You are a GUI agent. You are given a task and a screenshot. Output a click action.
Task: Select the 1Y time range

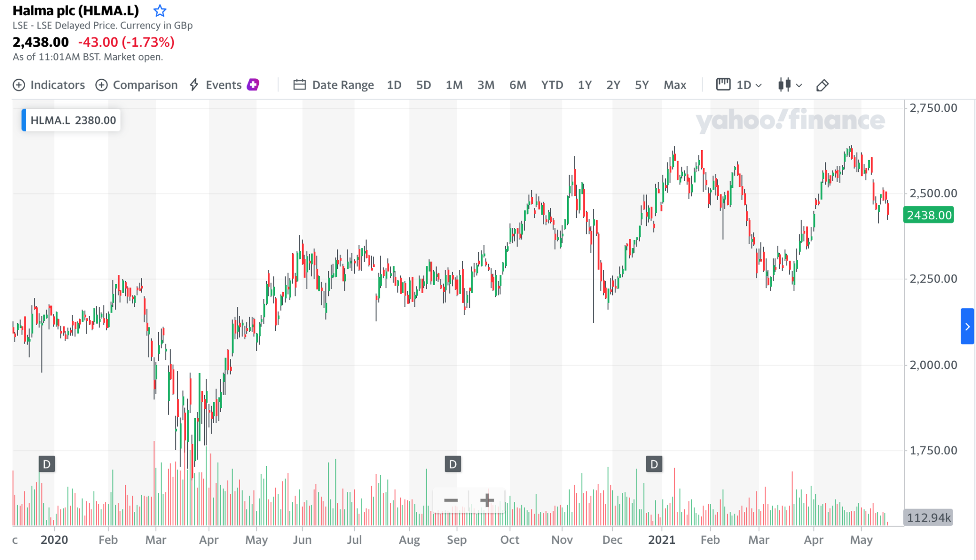coord(585,85)
